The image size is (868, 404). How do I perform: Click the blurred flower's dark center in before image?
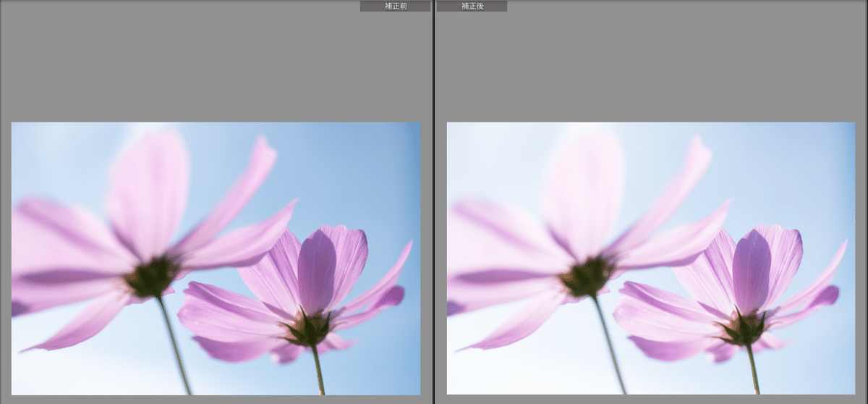(x=153, y=276)
